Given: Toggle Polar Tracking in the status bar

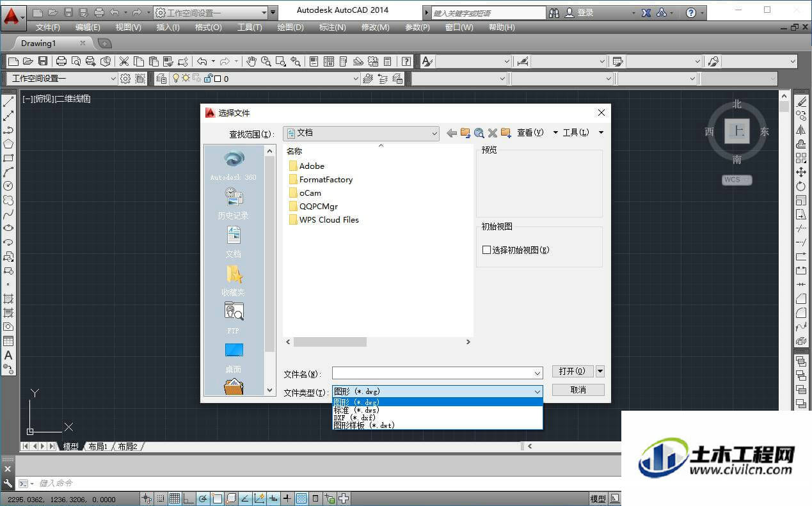Looking at the screenshot, I should point(202,499).
